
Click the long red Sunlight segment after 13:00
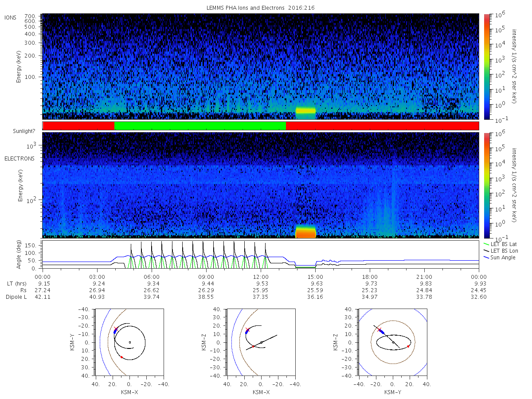382,126
